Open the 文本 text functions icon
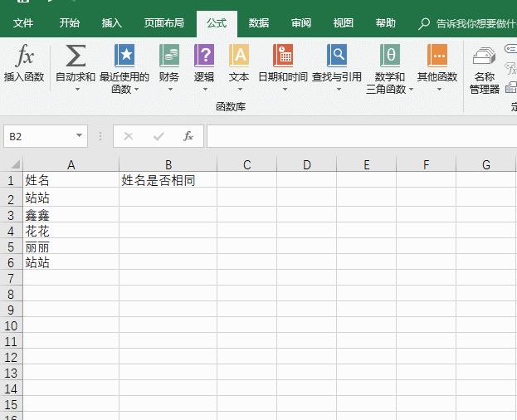This screenshot has width=517, height=420. [239, 56]
